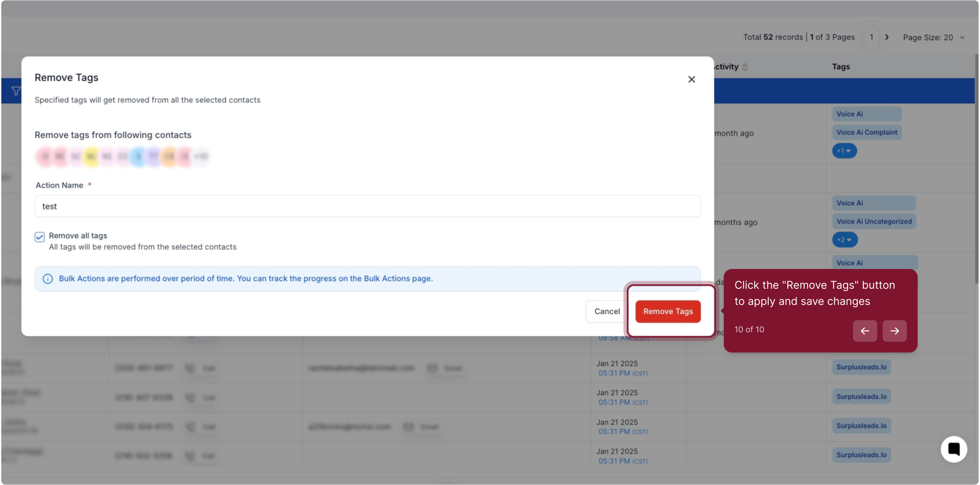Focus the Action Name input field
This screenshot has width=980, height=485.
pos(367,206)
